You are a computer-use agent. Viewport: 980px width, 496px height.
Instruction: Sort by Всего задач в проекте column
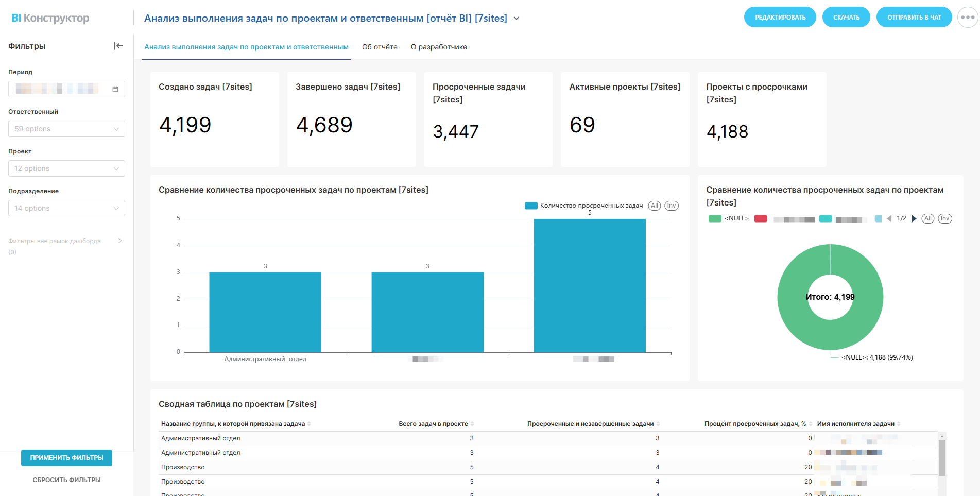coord(472,424)
